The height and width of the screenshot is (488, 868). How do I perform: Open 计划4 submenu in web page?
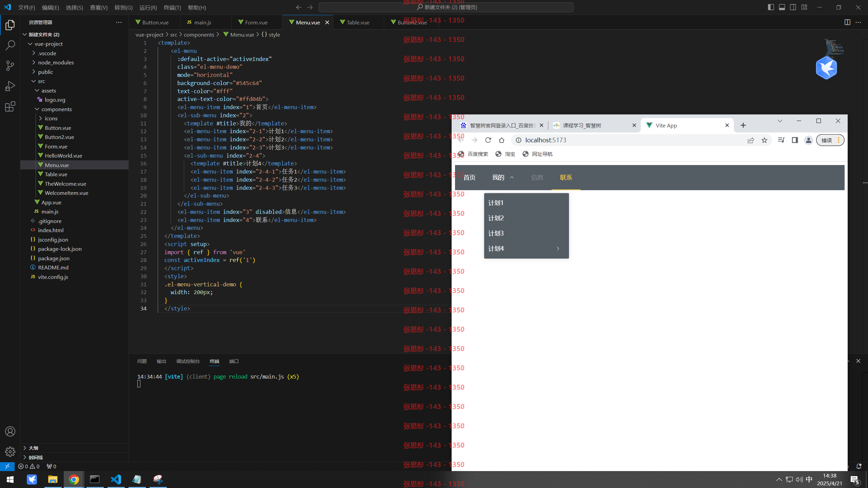coord(526,248)
